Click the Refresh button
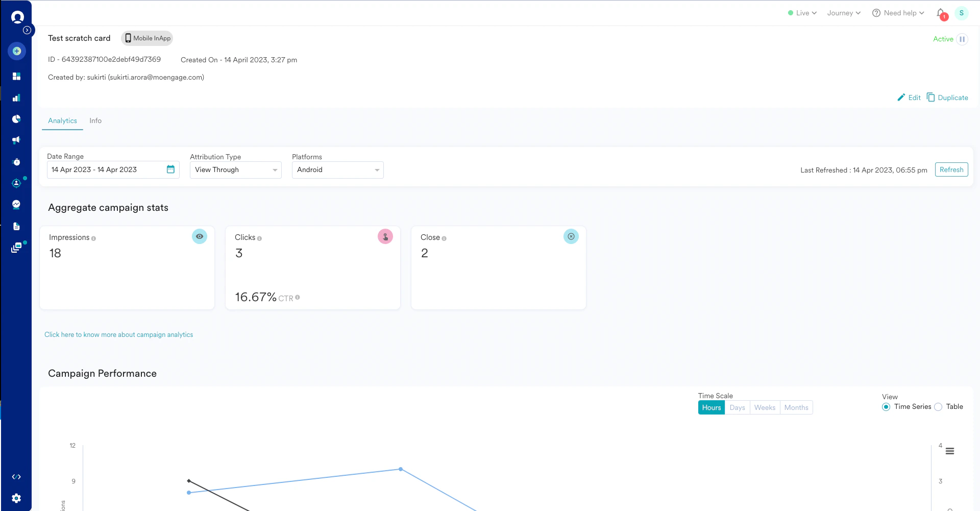Screen dimensions: 980x511 tap(951, 169)
